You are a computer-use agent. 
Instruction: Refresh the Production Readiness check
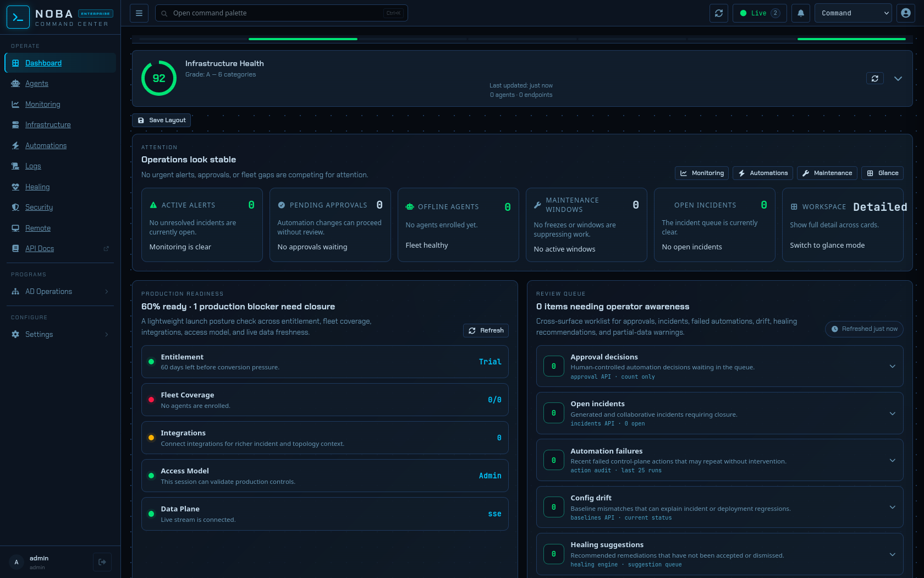tap(486, 330)
